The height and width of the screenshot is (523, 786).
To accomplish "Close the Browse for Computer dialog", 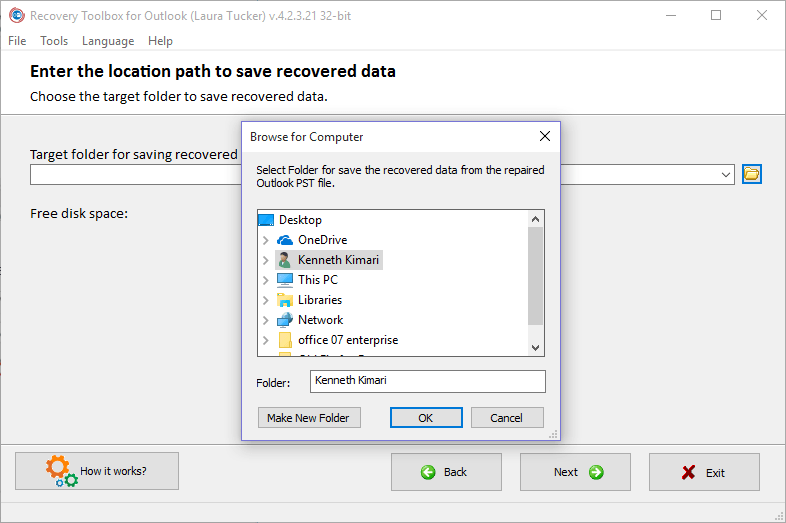I will tap(545, 136).
